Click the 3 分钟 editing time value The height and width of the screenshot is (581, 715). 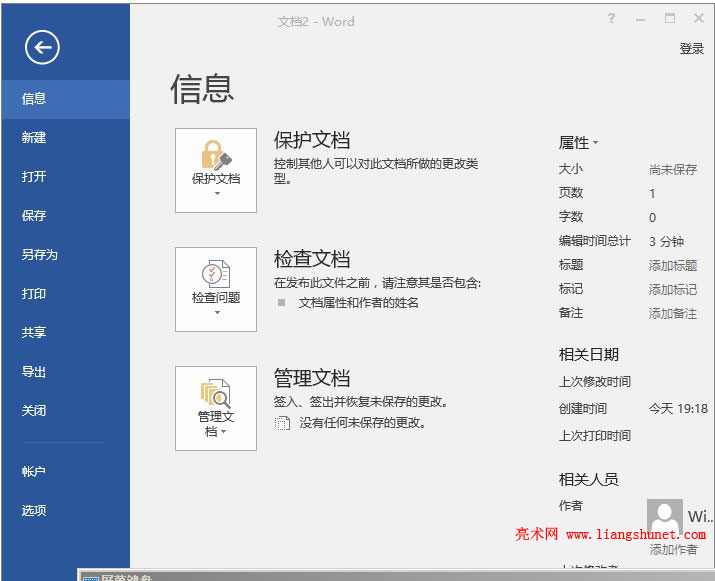tap(666, 242)
